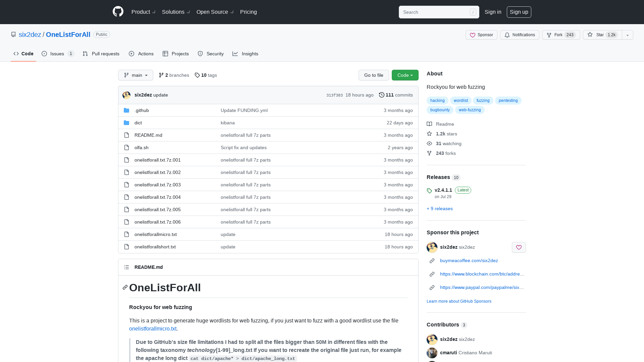Select the bugbounty topic tag
Image resolution: width=644 pixels, height=362 pixels.
[440, 110]
